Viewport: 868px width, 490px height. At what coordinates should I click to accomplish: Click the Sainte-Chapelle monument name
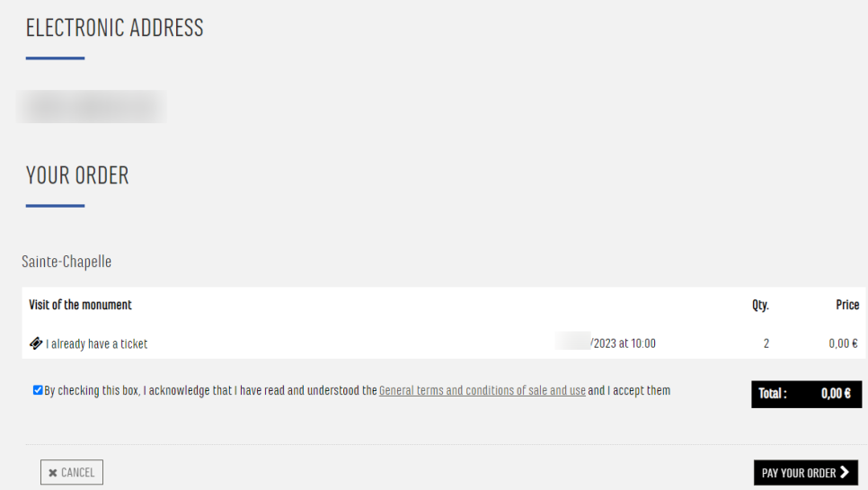coord(66,262)
